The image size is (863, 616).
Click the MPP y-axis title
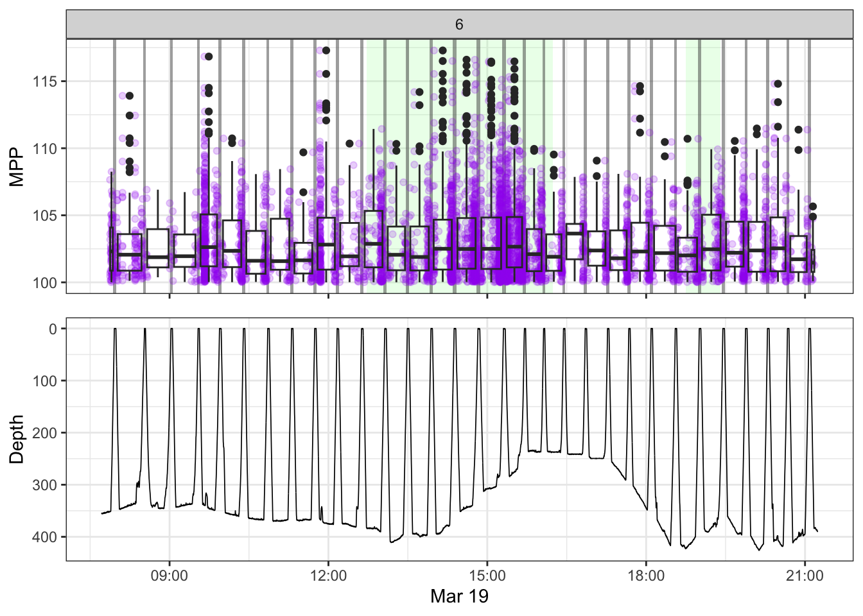pyautogui.click(x=17, y=167)
